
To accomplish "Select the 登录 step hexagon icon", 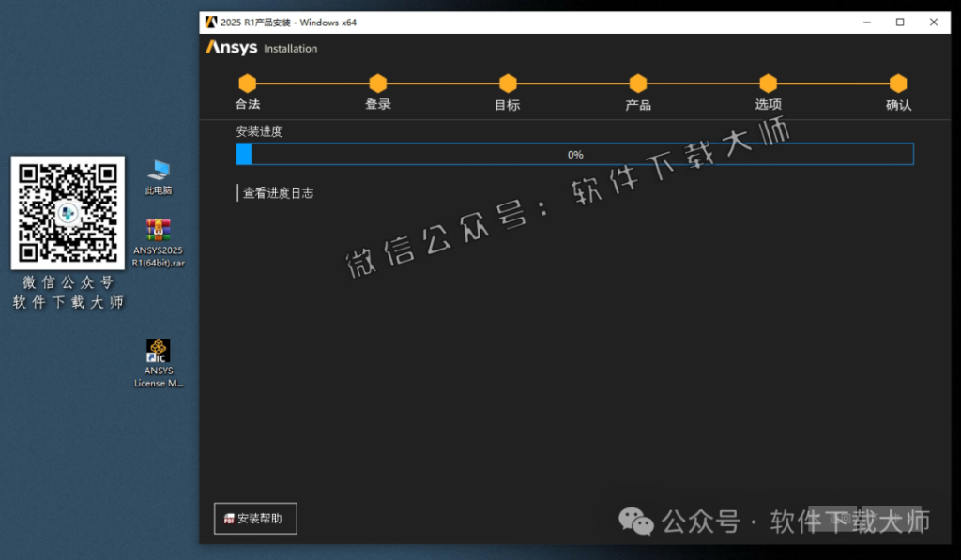I will pos(377,83).
